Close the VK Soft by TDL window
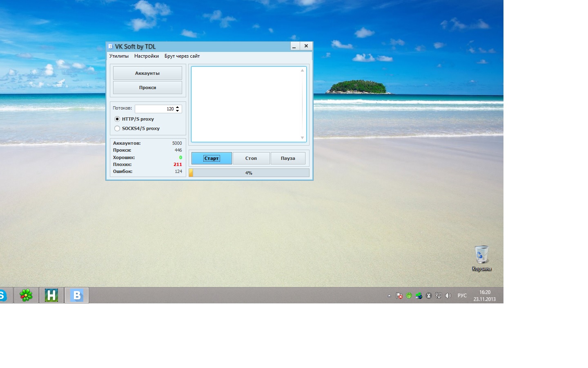Viewport: 588px width, 368px height. pos(306,46)
